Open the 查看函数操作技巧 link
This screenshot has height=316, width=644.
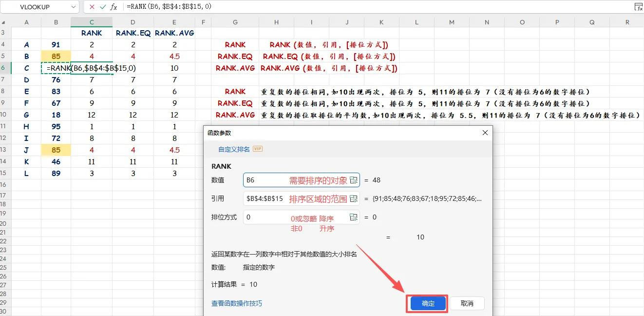(236, 303)
